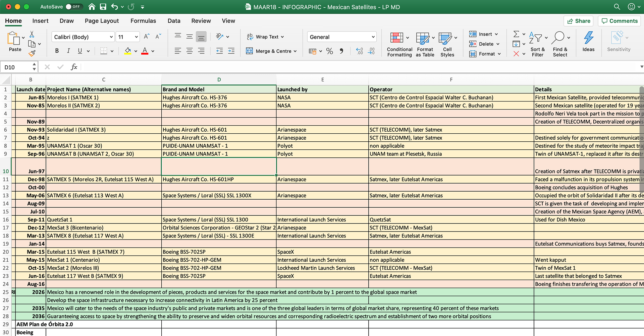Viewport: 644px width, 336px height.
Task: Click the Paste clipboard button
Action: tap(15, 42)
